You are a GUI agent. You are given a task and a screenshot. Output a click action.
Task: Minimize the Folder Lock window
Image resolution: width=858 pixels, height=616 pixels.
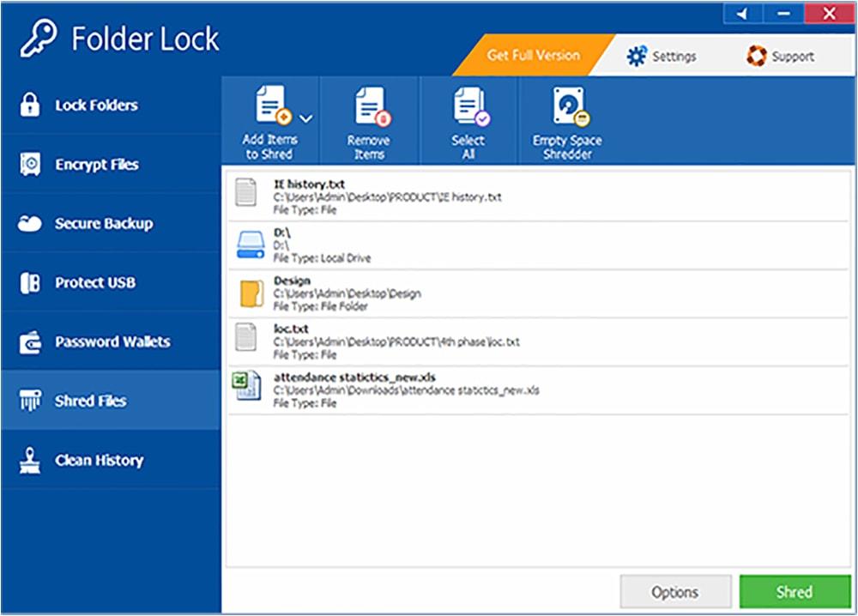click(783, 13)
